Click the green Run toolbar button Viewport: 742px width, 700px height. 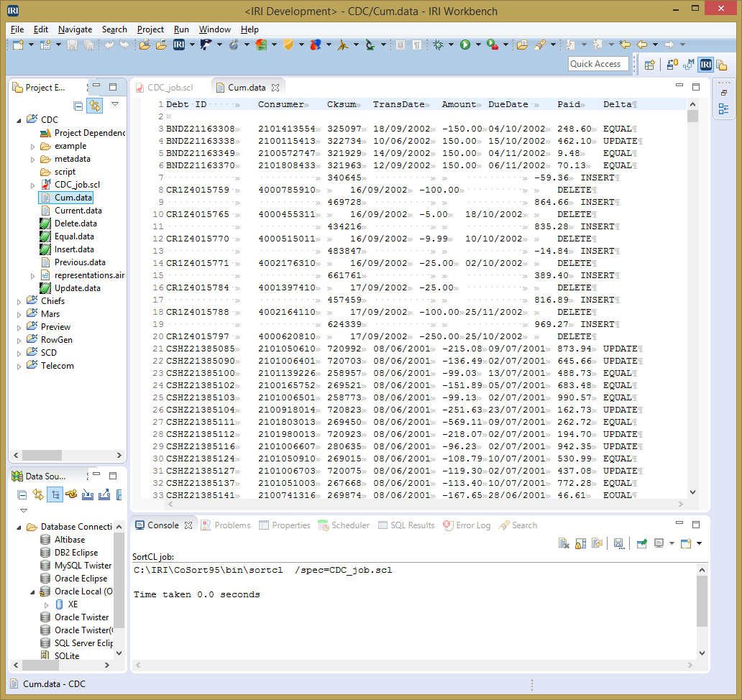coord(465,45)
